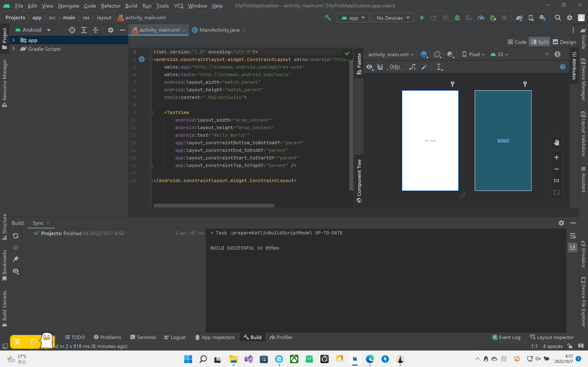Open the No Devices dropdown selector
588x367 pixels.
(392, 17)
